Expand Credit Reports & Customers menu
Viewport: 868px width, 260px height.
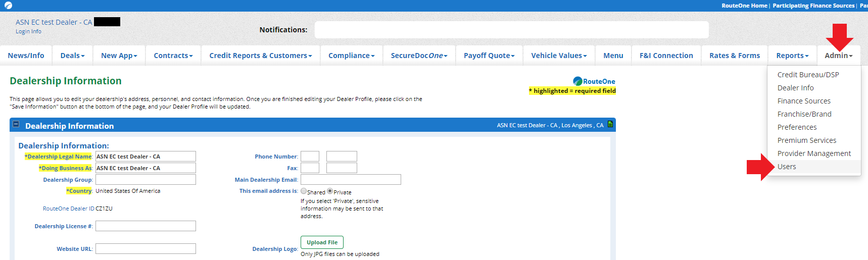pos(261,56)
